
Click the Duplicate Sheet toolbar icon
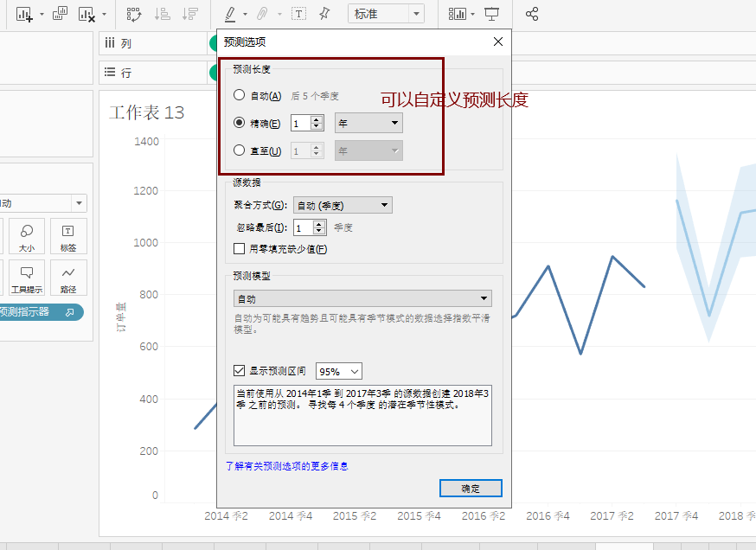click(60, 14)
